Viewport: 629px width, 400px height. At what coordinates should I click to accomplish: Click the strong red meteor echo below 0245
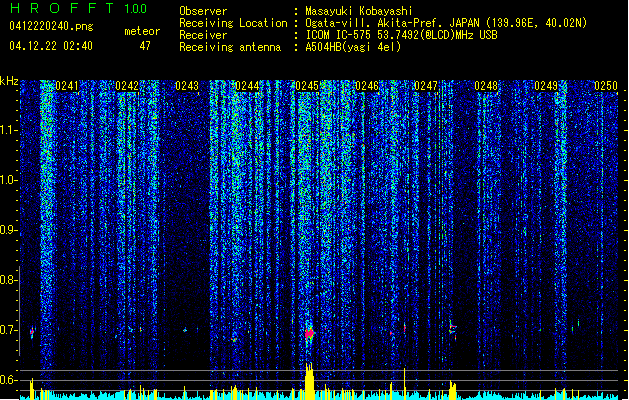click(x=309, y=333)
